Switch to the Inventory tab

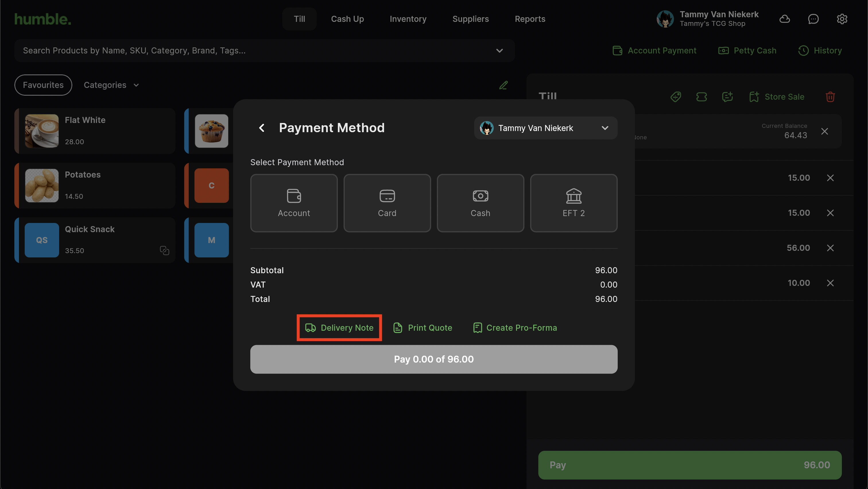click(408, 19)
